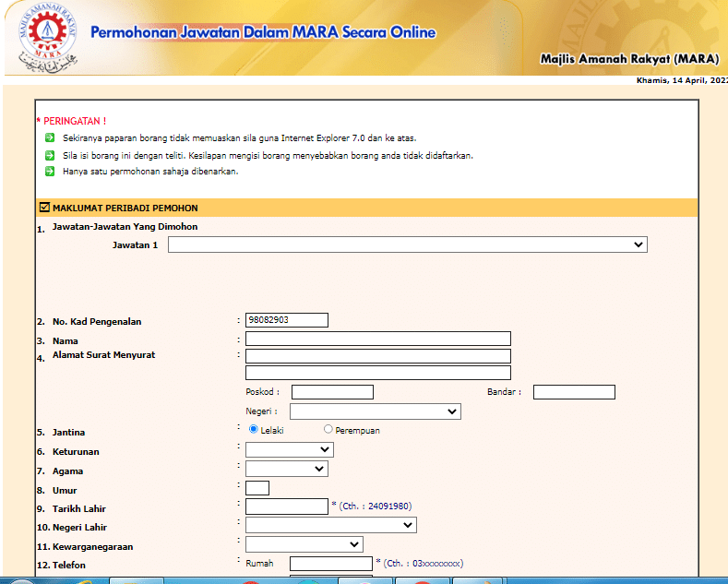
Task: Click the MARA logo emblem
Action: (x=47, y=38)
